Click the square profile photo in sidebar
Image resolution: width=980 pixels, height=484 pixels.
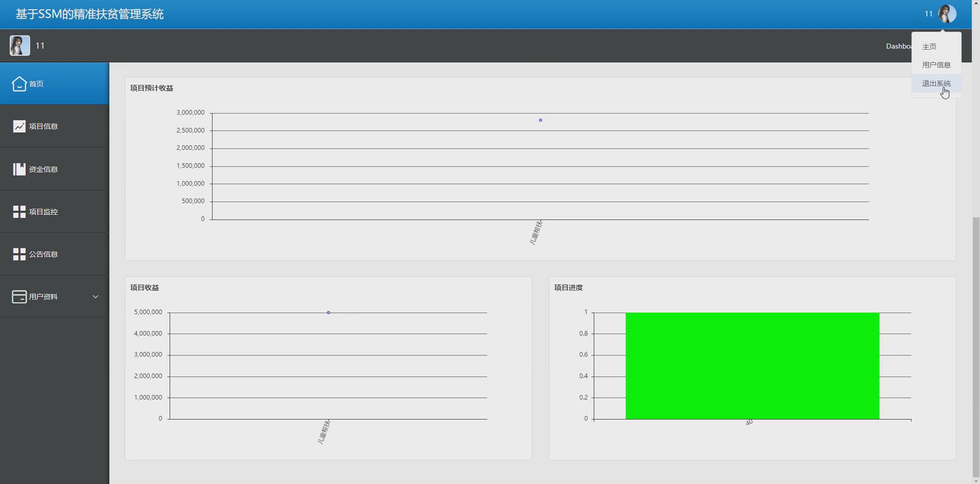click(19, 45)
